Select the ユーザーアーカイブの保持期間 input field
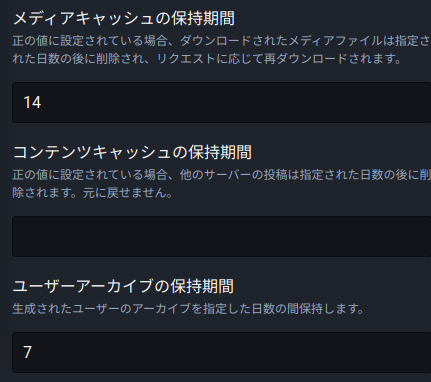 point(222,352)
